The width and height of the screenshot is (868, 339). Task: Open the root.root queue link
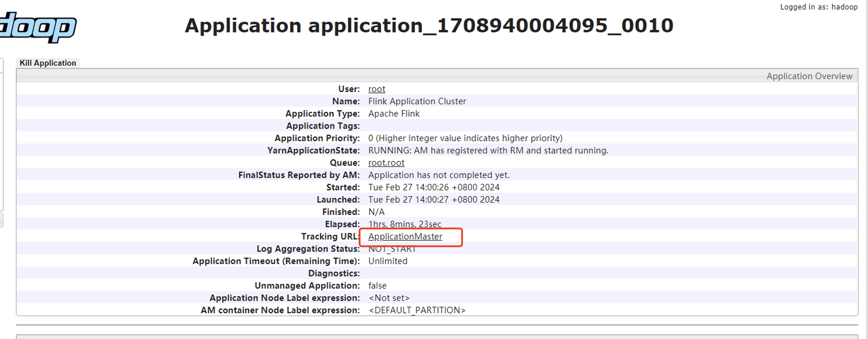pyautogui.click(x=386, y=163)
